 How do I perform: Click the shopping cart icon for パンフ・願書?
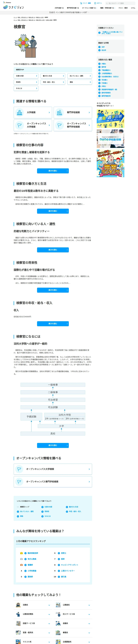[x=81, y=3]
